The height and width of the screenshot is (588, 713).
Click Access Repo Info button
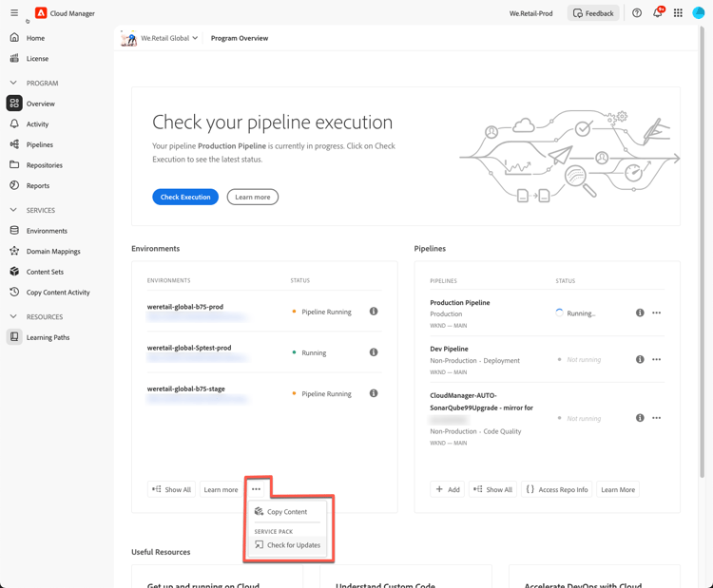tap(556, 489)
